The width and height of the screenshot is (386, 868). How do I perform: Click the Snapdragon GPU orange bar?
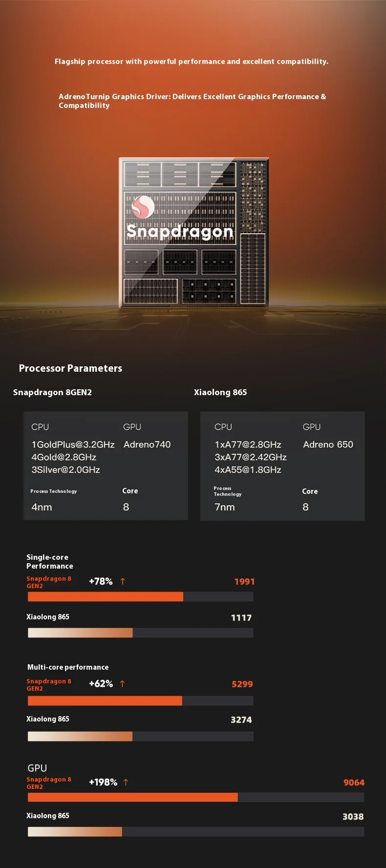coord(133,797)
